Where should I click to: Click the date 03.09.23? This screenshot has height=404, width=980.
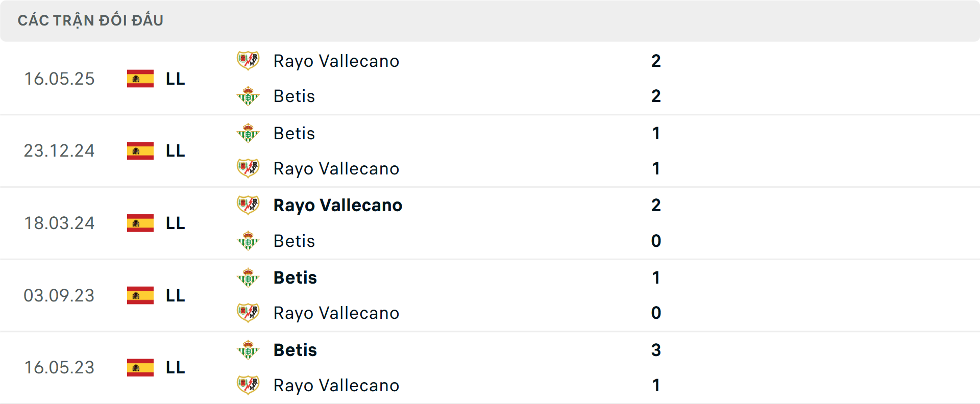[59, 295]
